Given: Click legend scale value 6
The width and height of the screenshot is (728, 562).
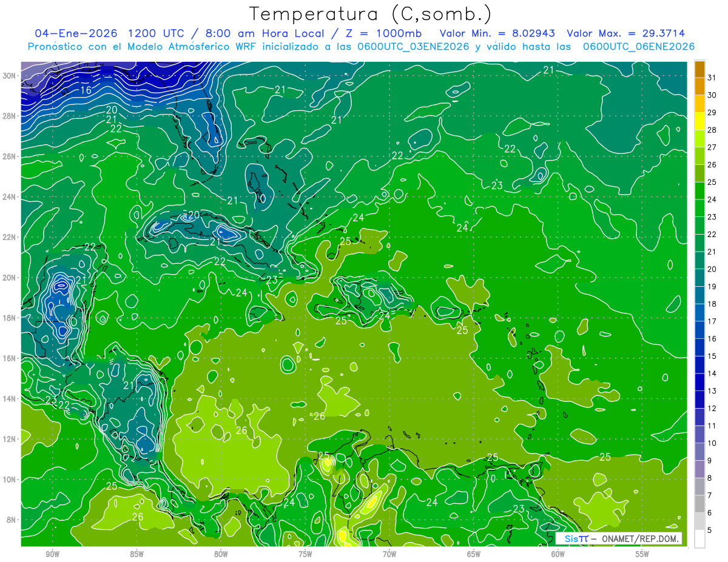Looking at the screenshot, I should tap(710, 513).
